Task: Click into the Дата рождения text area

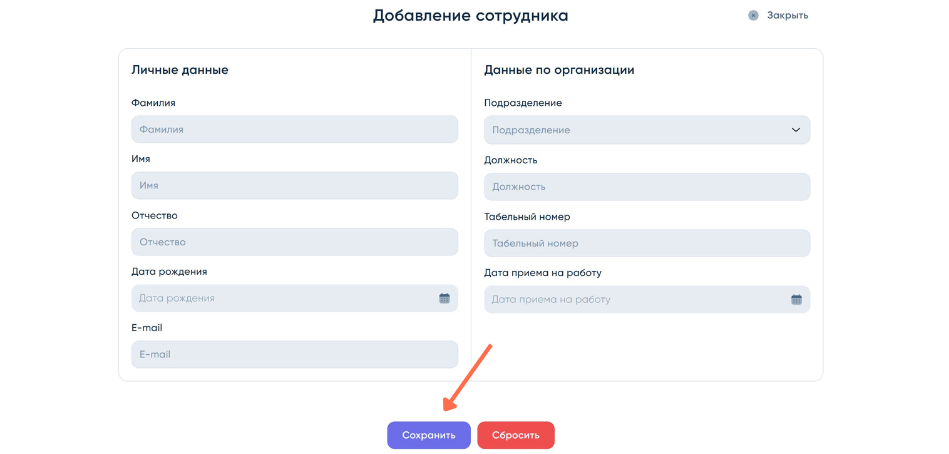Action: coord(280,298)
